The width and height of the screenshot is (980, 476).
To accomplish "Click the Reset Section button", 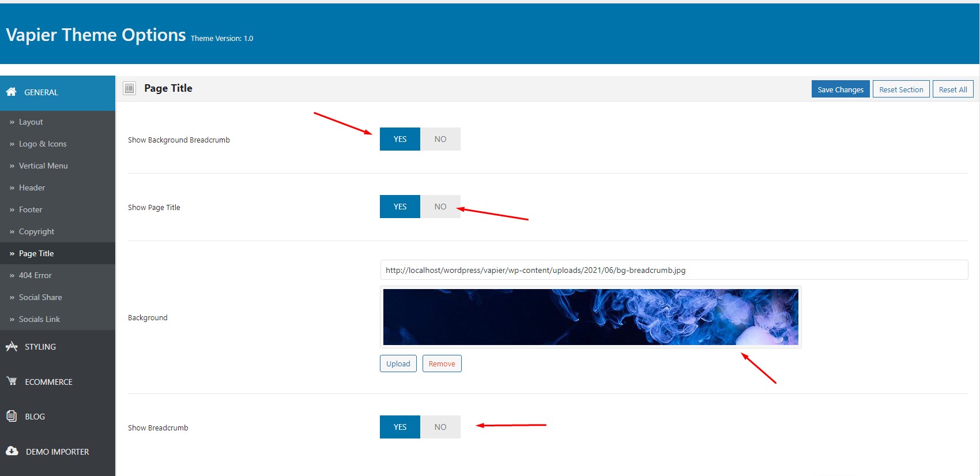I will pos(901,89).
